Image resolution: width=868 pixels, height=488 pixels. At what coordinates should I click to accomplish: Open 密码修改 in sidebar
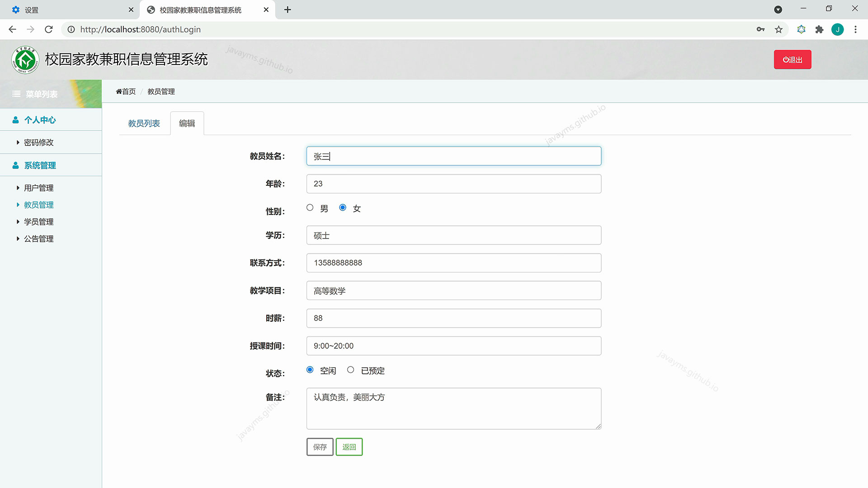(38, 142)
